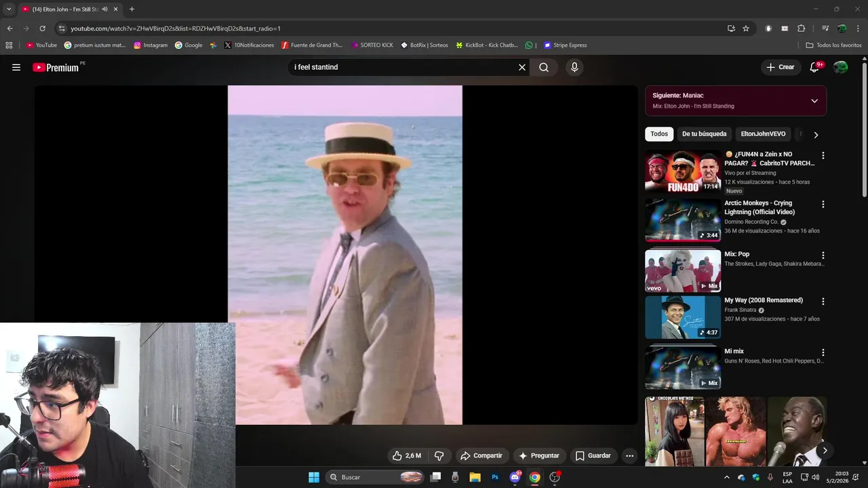Open File Explorer from the taskbar
This screenshot has height=488, width=868.
475,477
